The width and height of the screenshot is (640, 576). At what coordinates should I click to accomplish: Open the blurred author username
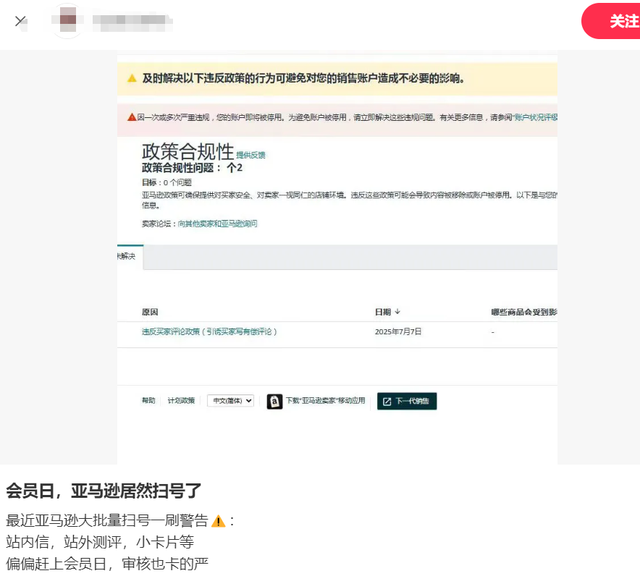(x=132, y=21)
